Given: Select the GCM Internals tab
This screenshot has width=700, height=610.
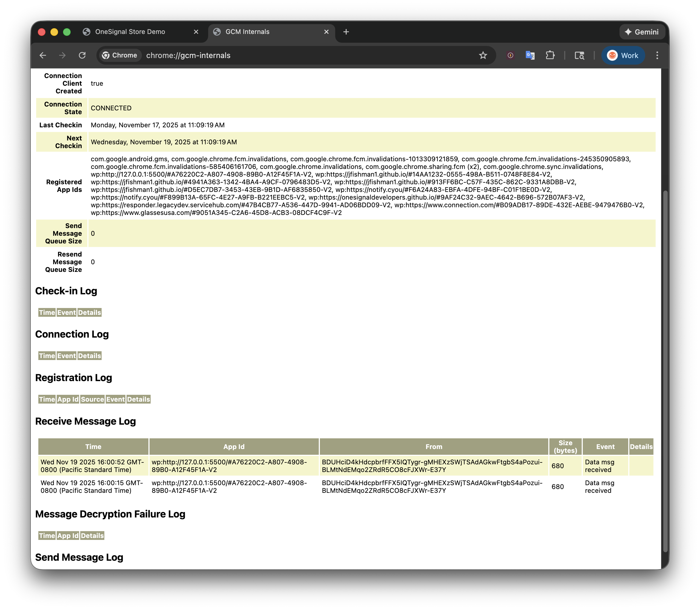Looking at the screenshot, I should (248, 32).
